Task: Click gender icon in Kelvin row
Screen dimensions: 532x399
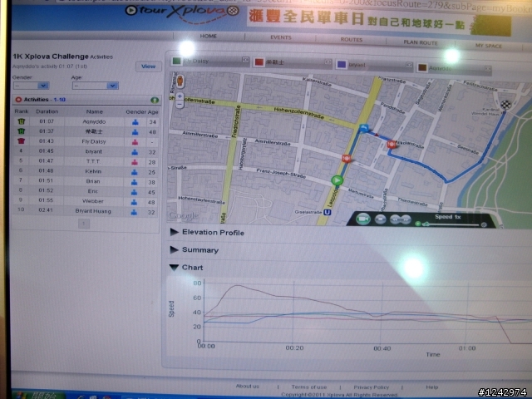Action: coord(135,172)
